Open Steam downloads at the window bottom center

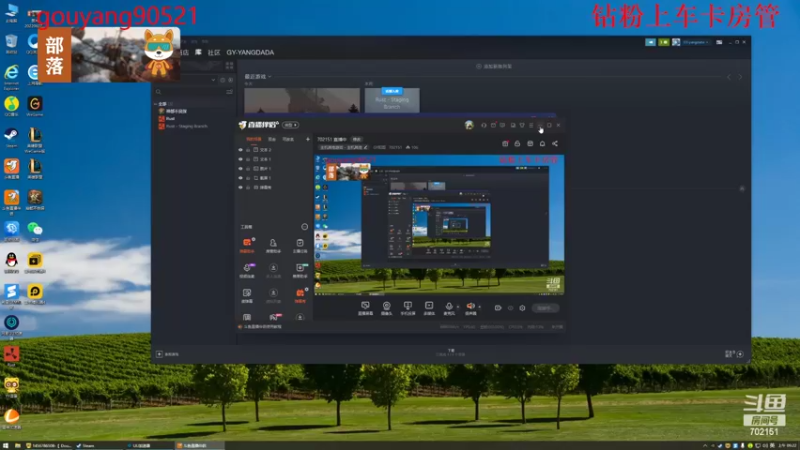(451, 352)
